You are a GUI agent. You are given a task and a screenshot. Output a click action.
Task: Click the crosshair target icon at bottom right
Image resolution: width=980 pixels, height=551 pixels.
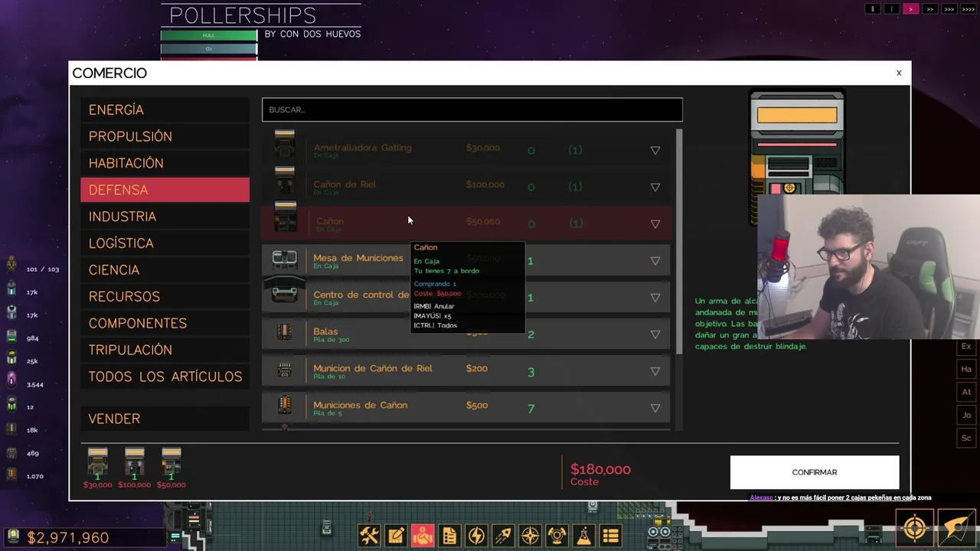click(915, 529)
